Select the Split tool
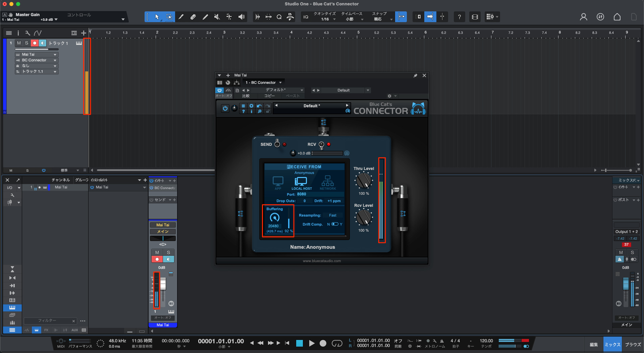This screenshot has height=353, width=644. coord(181,17)
